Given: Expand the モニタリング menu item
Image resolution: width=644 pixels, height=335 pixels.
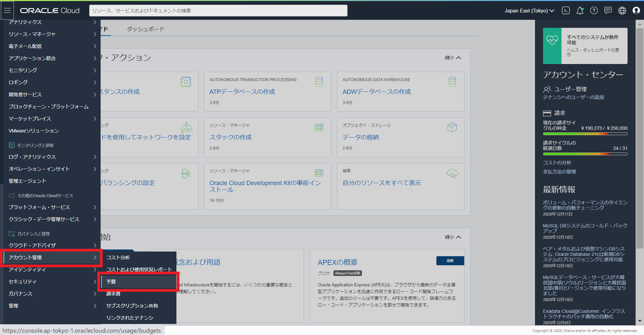Looking at the screenshot, I should point(50,70).
